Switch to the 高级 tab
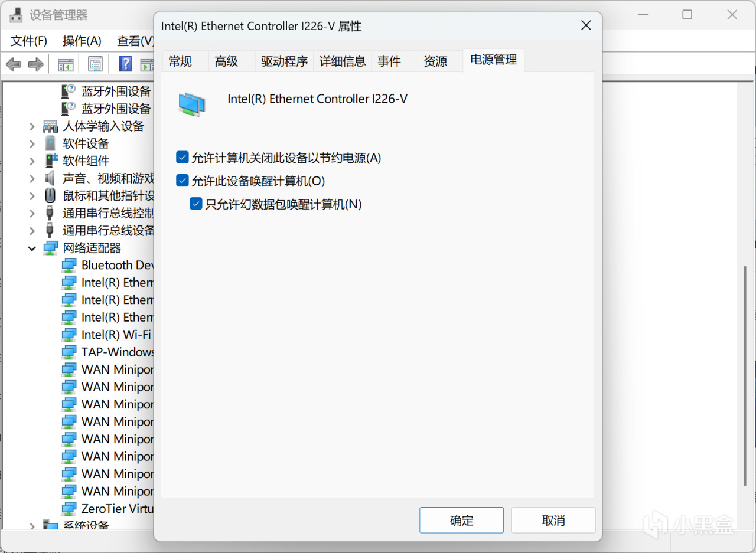The width and height of the screenshot is (756, 553). [x=232, y=61]
